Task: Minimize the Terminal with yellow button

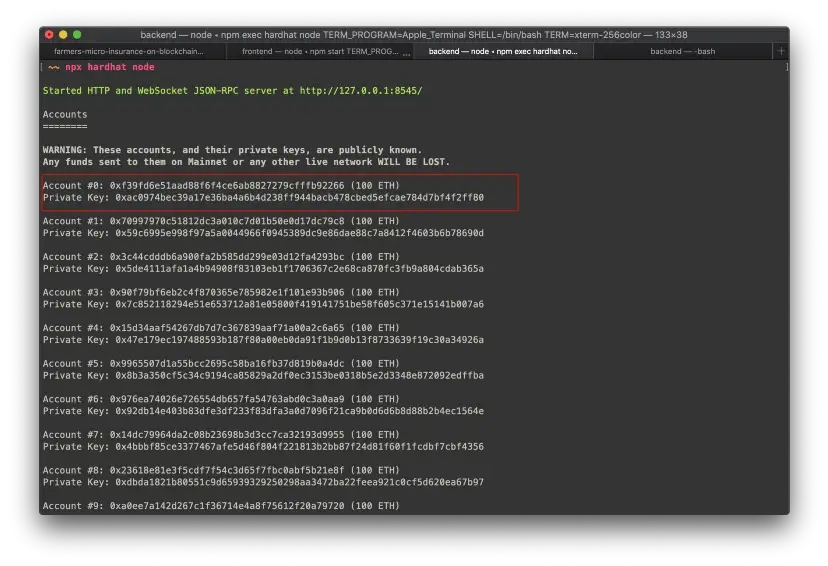Action: pyautogui.click(x=63, y=35)
